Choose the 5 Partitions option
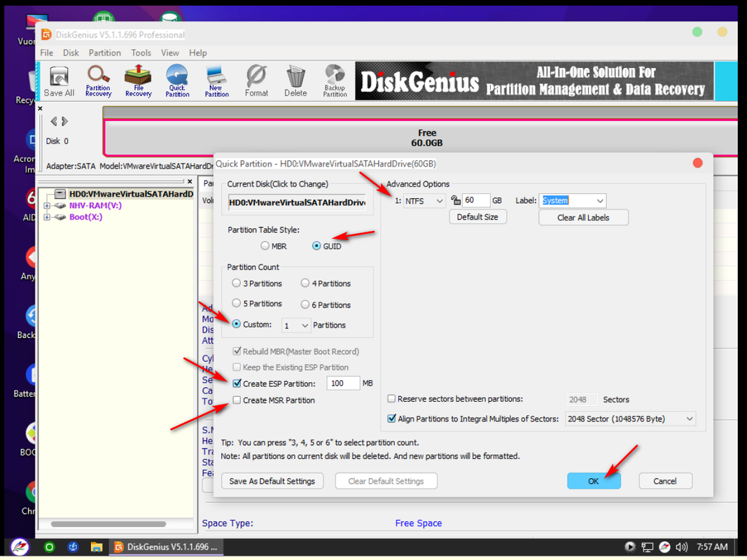The image size is (747, 560). [x=257, y=303]
